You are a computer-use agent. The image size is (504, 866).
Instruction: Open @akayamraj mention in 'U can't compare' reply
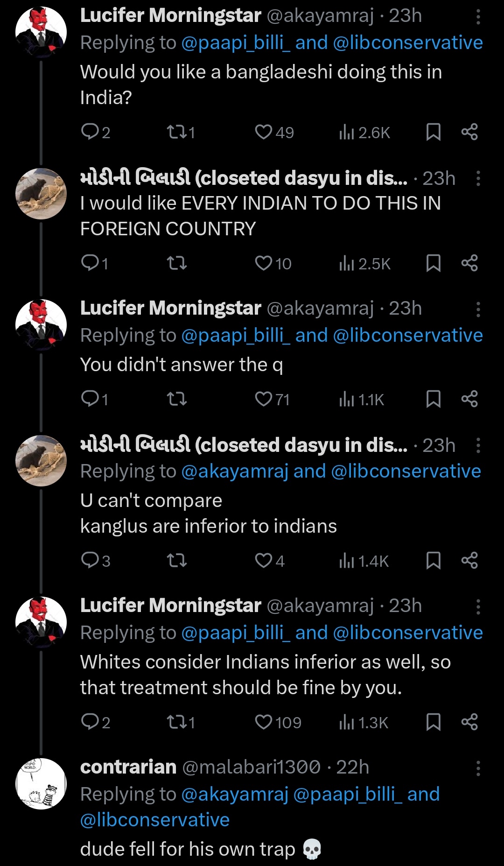click(x=235, y=471)
